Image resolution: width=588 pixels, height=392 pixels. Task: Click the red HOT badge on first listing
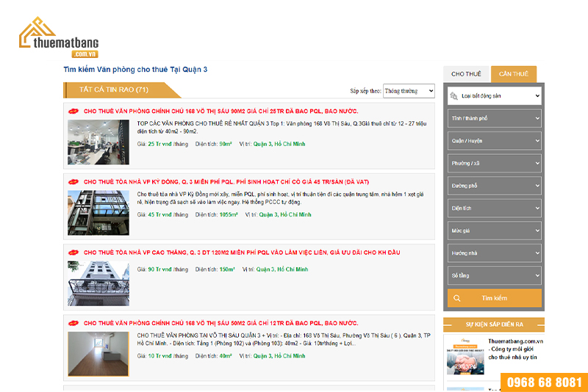73,111
